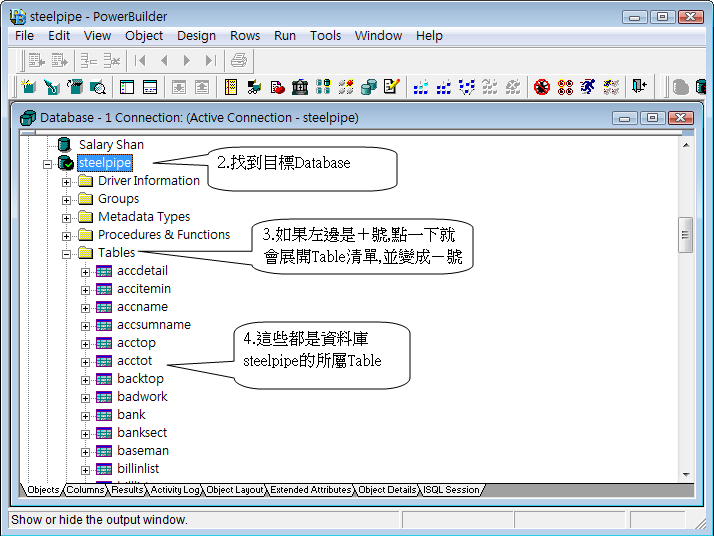
Task: Open the To-Do List notebook icon
Action: (231, 87)
